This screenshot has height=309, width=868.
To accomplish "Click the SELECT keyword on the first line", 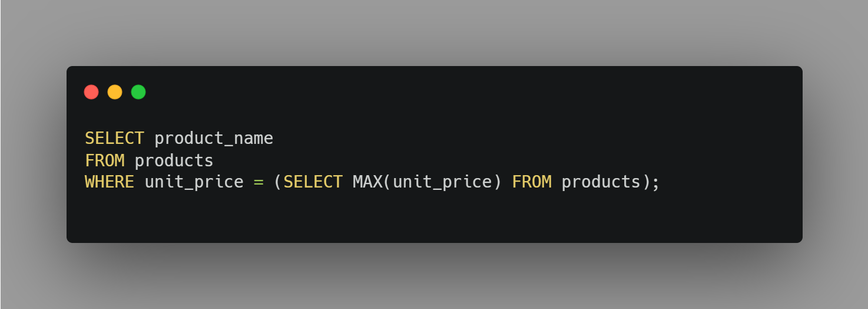I will click(114, 139).
